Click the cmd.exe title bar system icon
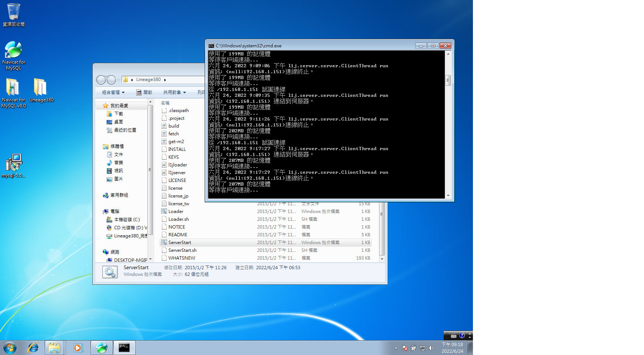644x355 pixels. pos(211,46)
